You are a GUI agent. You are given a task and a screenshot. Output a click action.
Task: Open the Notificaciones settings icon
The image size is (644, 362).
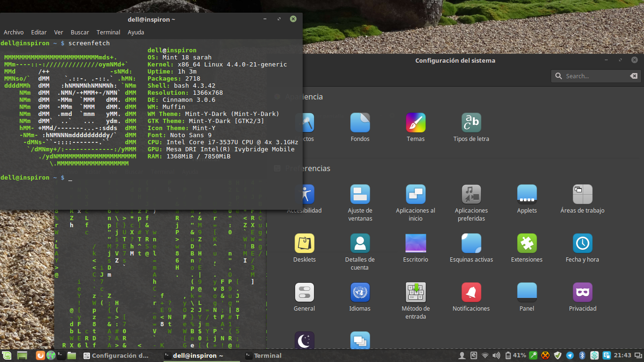click(471, 292)
